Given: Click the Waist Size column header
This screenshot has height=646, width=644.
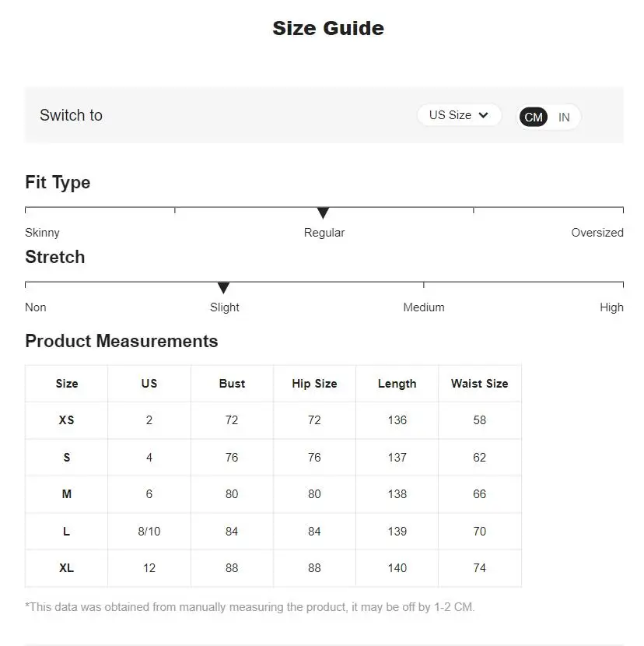Looking at the screenshot, I should pos(479,384).
